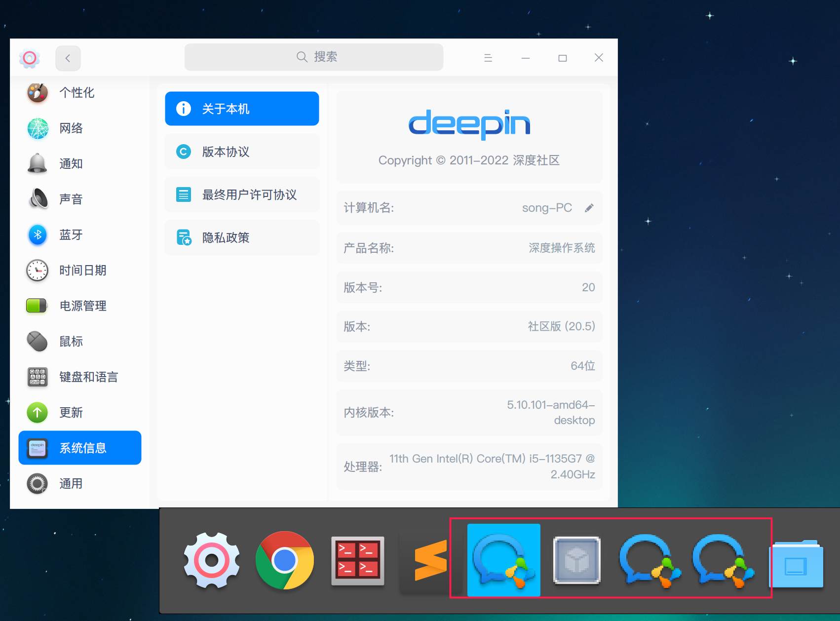Select 键盘和语言 in the sidebar

pyautogui.click(x=80, y=377)
